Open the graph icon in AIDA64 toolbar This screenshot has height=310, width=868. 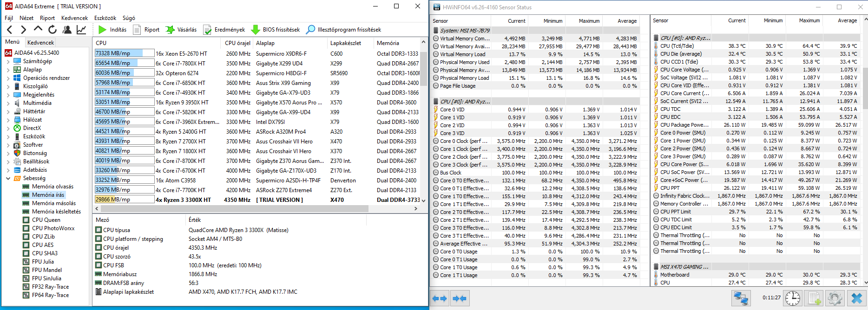81,30
